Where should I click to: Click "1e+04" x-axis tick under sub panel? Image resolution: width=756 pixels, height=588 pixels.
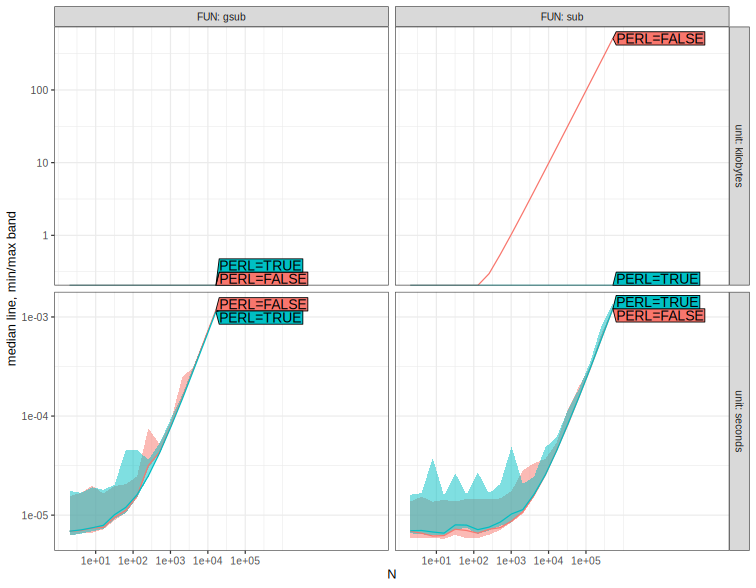click(x=549, y=561)
